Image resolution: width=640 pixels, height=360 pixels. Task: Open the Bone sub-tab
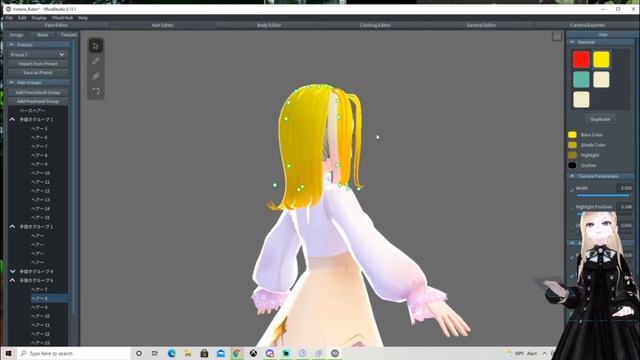tap(42, 35)
